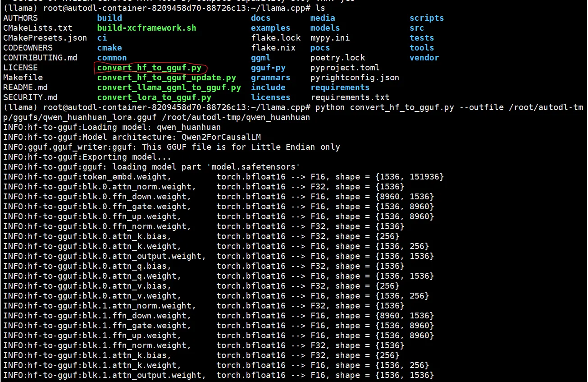This screenshot has height=382, width=588.
Task: Click the src directory name
Action: pos(417,28)
